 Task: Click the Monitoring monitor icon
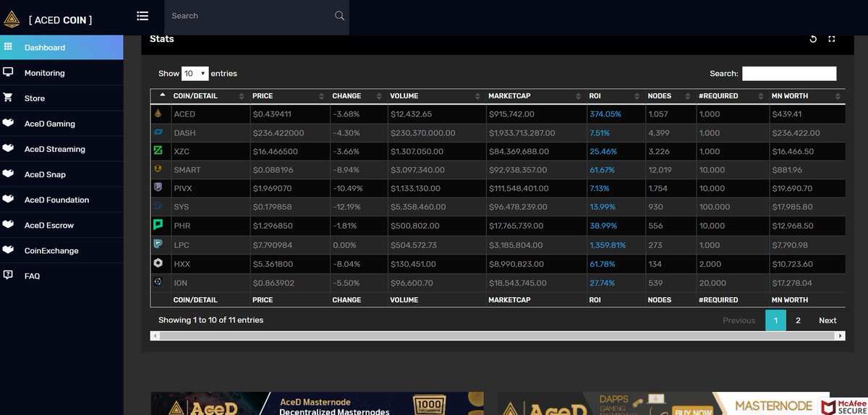click(8, 72)
